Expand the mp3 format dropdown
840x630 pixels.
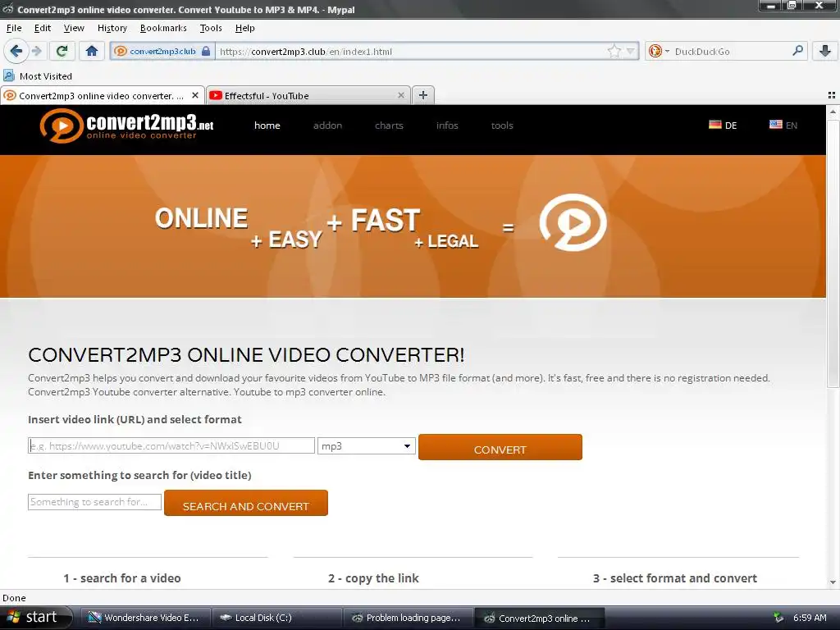[x=367, y=445]
